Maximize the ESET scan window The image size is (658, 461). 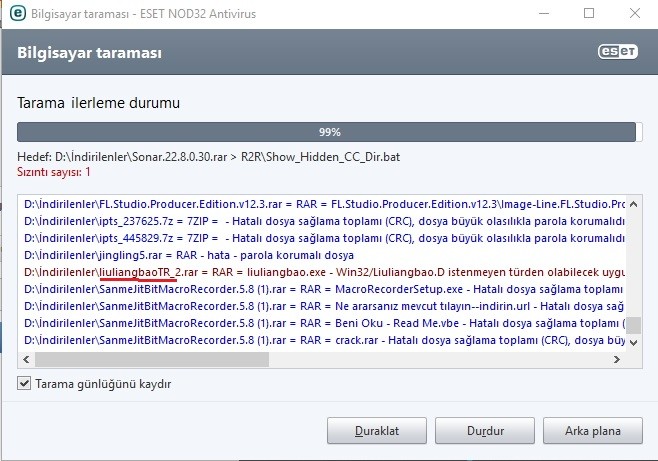pos(589,13)
